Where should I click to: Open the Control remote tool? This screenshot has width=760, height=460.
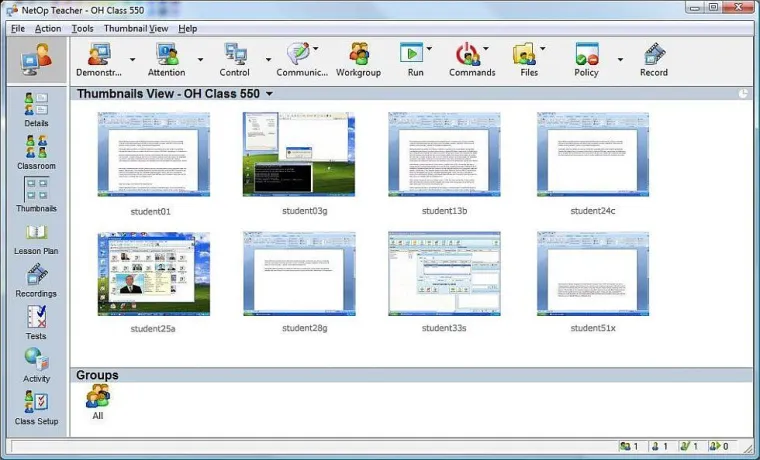click(x=235, y=55)
